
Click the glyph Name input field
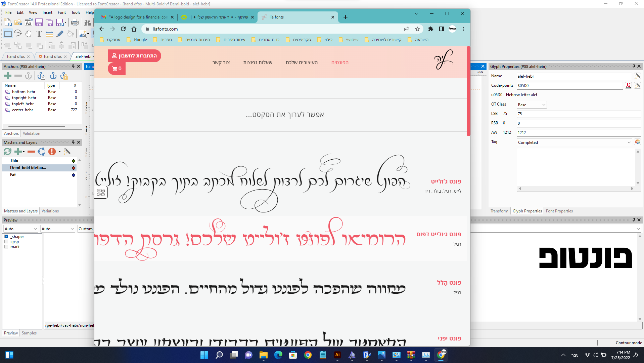[x=574, y=76]
